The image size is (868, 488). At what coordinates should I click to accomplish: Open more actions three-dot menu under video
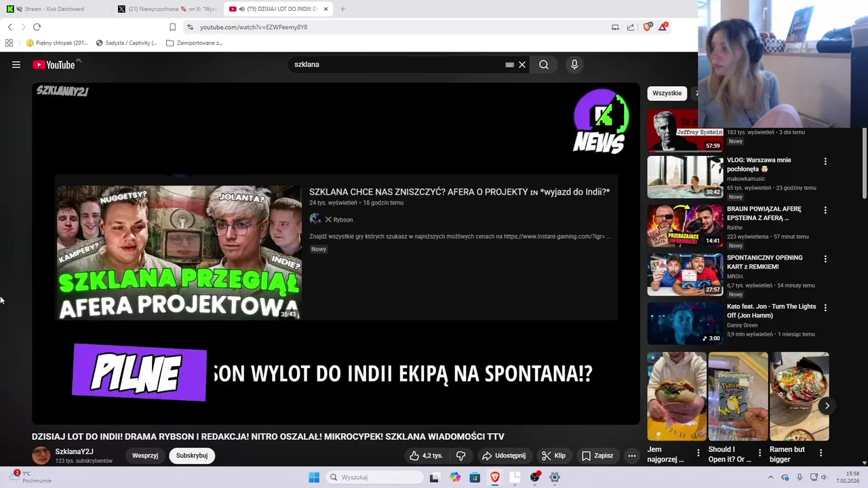click(632, 455)
